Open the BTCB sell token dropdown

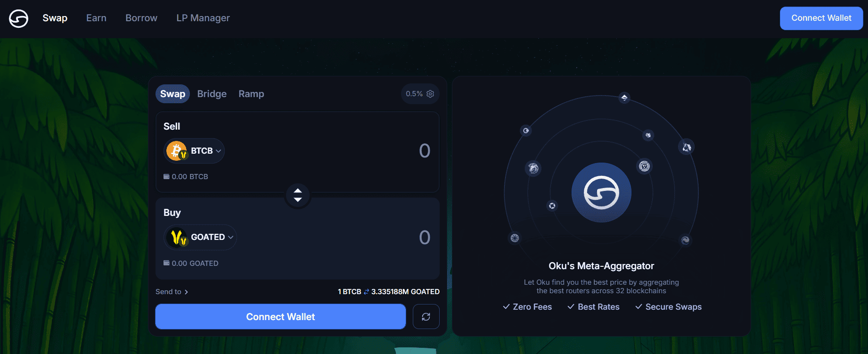[194, 151]
